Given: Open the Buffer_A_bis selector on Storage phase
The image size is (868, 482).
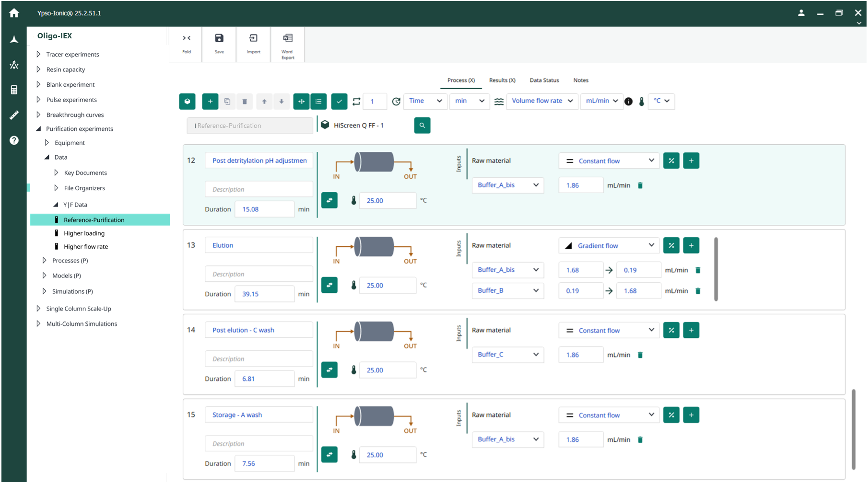Looking at the screenshot, I should coord(507,439).
